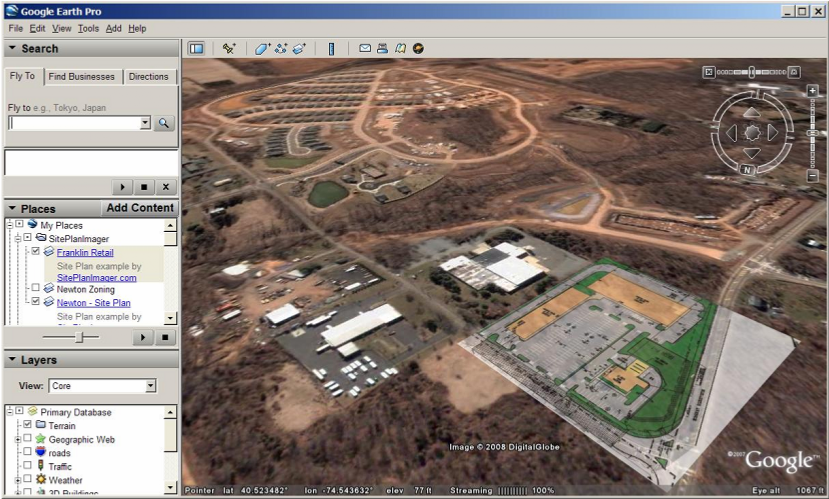Click the compass North N marker
Image resolution: width=829 pixels, height=499 pixels.
(x=747, y=170)
